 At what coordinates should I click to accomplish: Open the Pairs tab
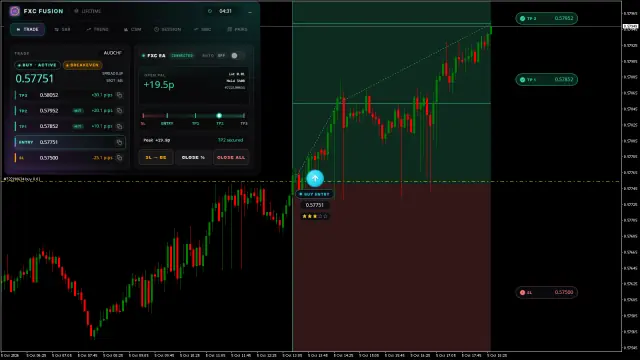238,29
